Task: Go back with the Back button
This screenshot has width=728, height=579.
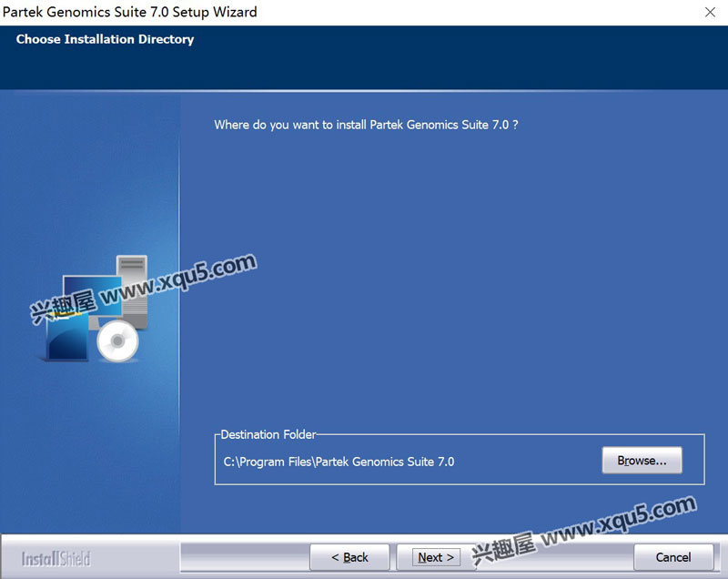Action: (349, 557)
